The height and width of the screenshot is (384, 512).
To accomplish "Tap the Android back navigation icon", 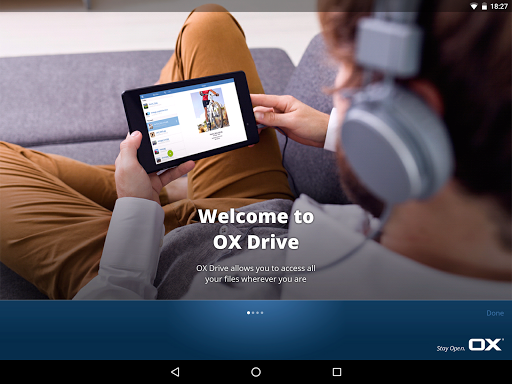I will [175, 372].
